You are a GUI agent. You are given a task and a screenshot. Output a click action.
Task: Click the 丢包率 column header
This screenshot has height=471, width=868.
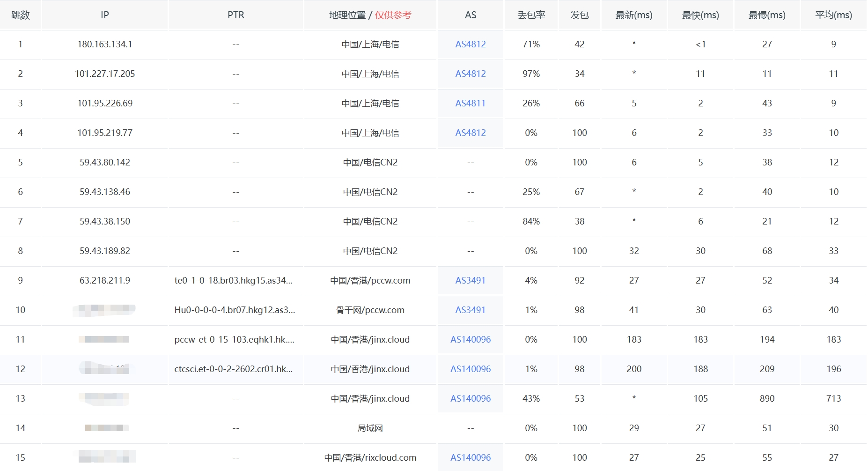(x=530, y=15)
